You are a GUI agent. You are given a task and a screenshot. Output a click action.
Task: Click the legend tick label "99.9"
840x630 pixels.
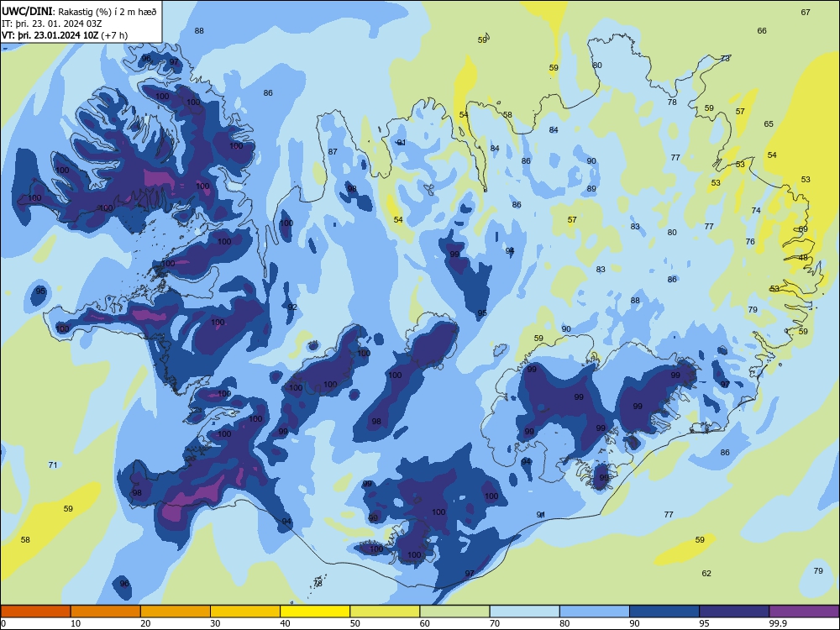click(x=778, y=623)
